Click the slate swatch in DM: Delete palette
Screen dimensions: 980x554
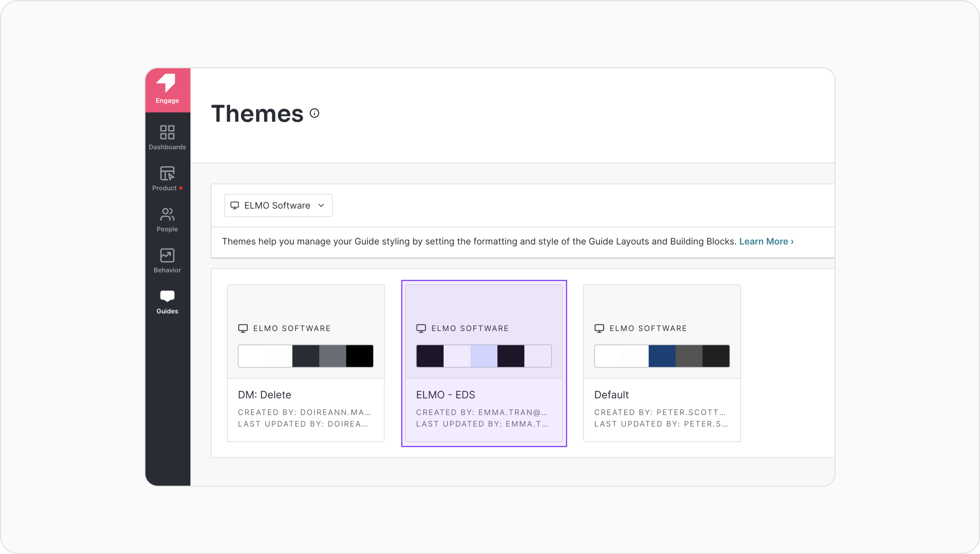(305, 356)
